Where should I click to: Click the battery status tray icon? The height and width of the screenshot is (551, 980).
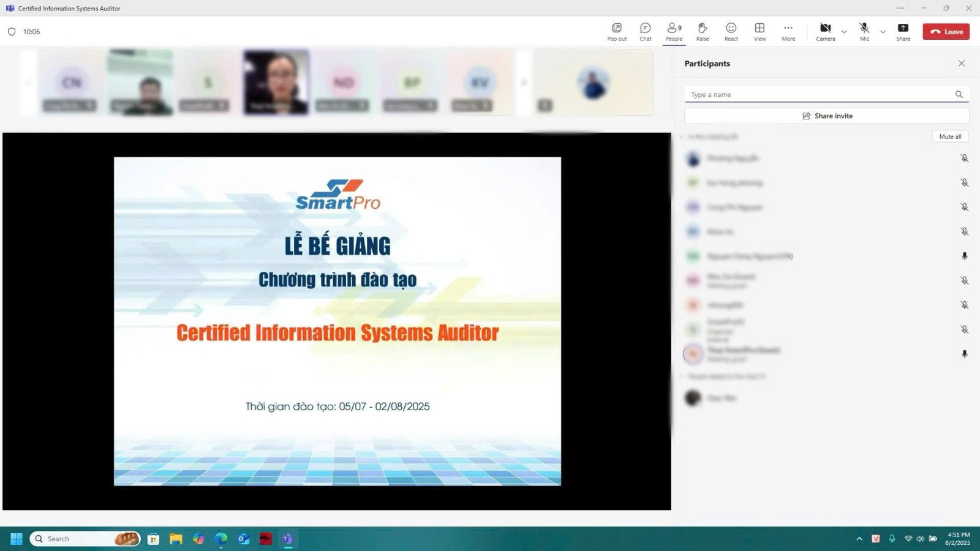(933, 539)
